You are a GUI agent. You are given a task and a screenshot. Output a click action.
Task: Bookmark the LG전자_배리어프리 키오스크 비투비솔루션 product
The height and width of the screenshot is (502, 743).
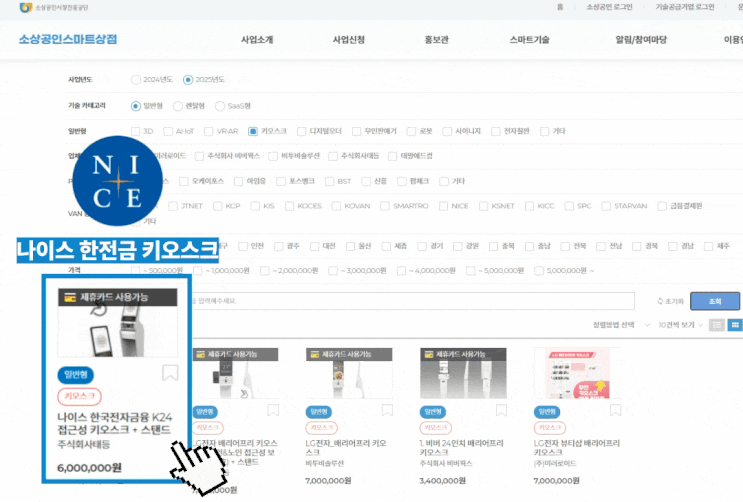(x=387, y=410)
